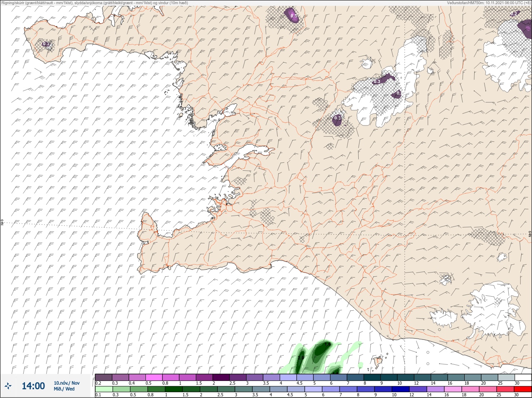The image size is (532, 398).
Task: Click the Veðurstofan logo icon beside 14:00
Action: pos(8,386)
